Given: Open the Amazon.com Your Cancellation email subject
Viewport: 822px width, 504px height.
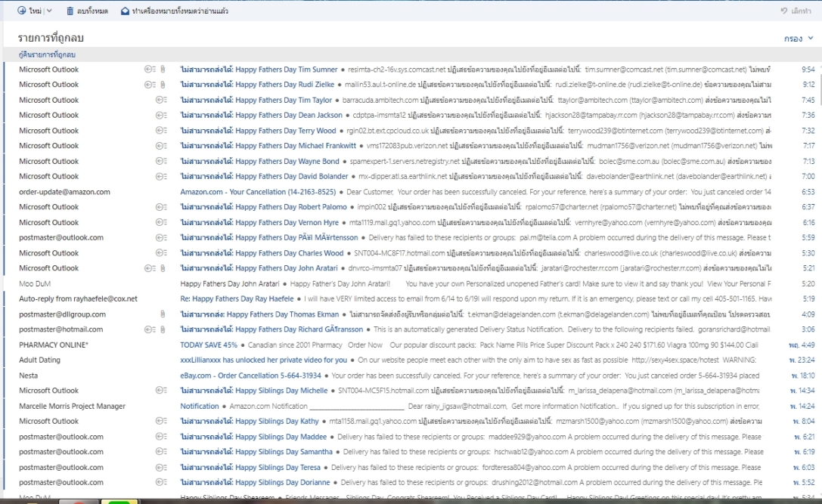Looking at the screenshot, I should tap(258, 192).
